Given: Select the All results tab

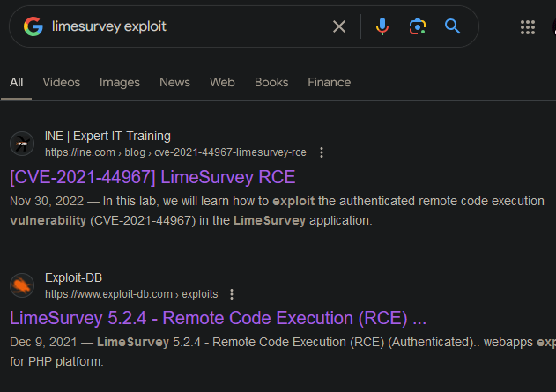Looking at the screenshot, I should (x=17, y=82).
